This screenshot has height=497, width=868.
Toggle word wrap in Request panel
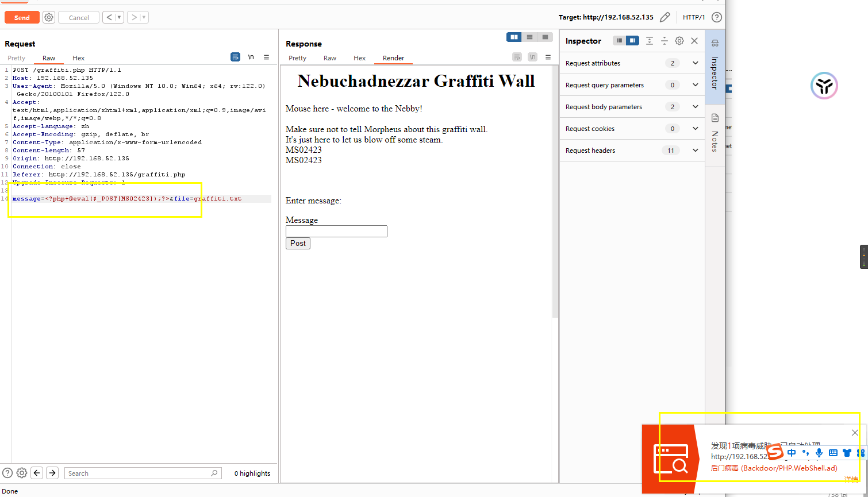pyautogui.click(x=235, y=57)
